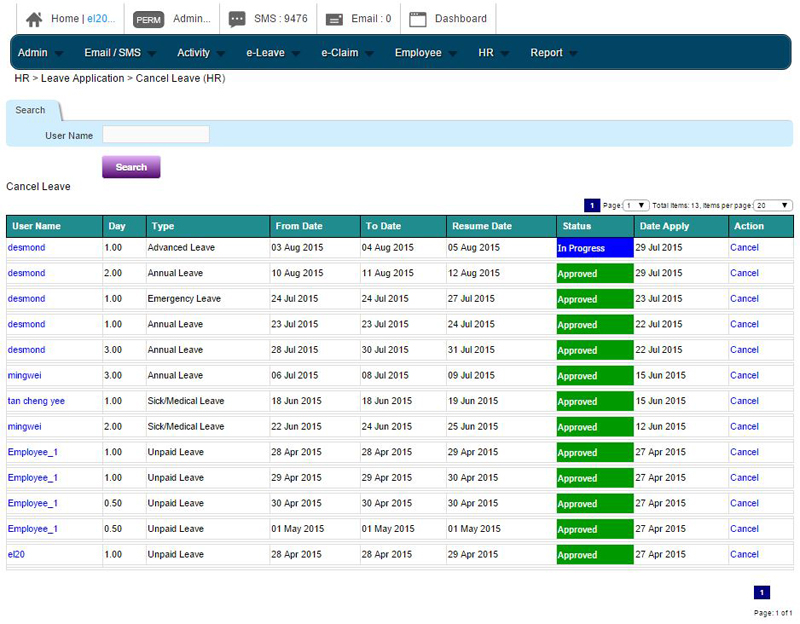Cancel Employee_1's leave from 01 May 2015
The image size is (800, 624).
pos(744,529)
